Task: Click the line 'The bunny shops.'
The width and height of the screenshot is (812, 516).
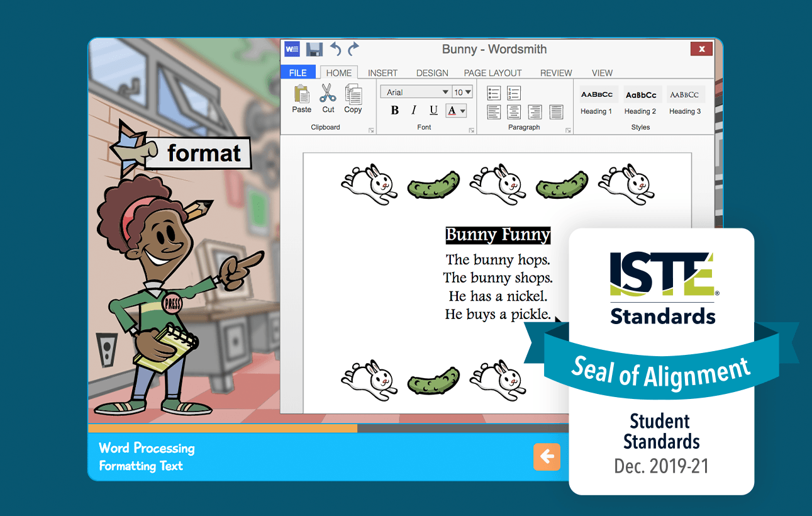Action: click(x=498, y=278)
